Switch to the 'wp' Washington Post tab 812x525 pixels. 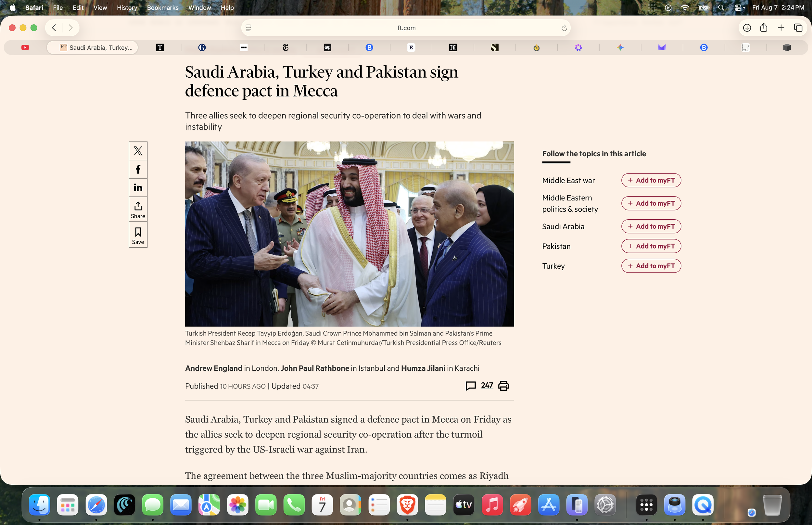[x=327, y=47]
